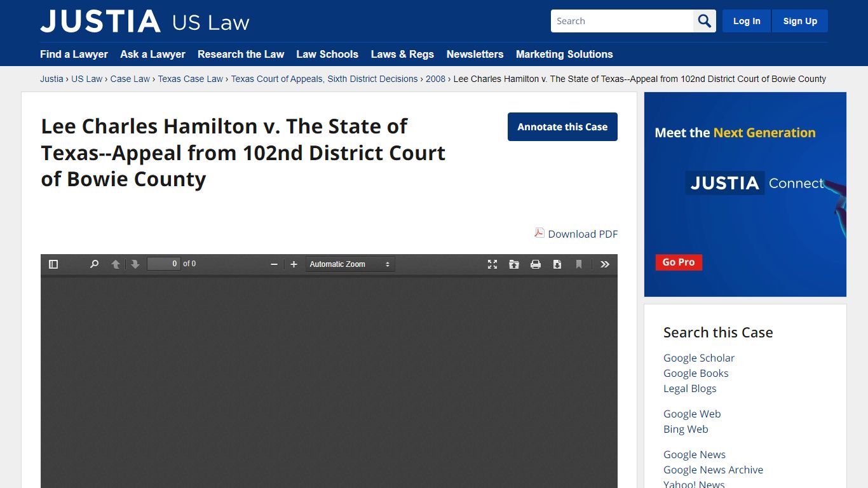Open Find a Lawyer menu
Viewport: 868px width, 488px height.
[74, 54]
